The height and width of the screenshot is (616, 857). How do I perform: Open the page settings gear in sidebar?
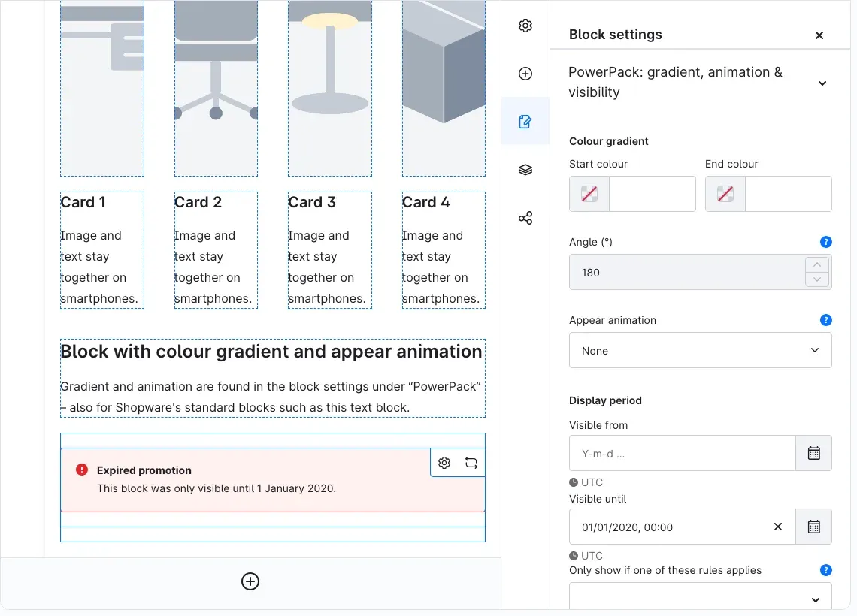click(x=525, y=26)
